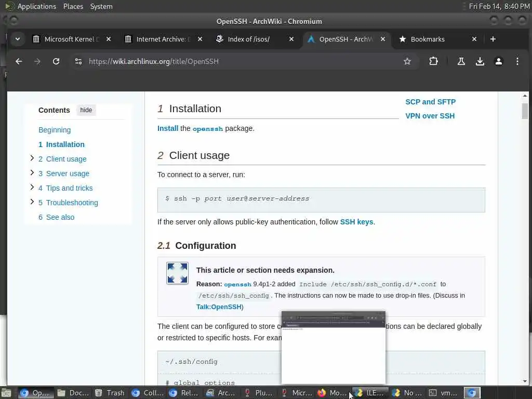Close the Internet Archive tab
The image size is (532, 399).
click(200, 39)
